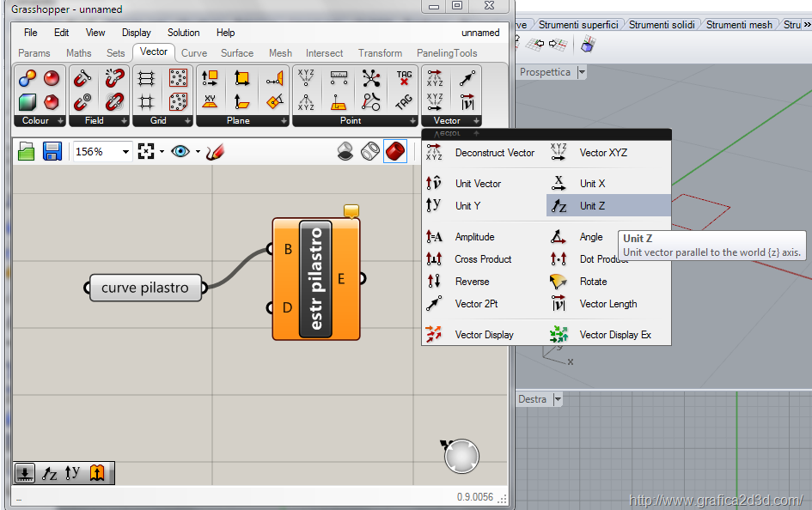812x510 pixels.
Task: Click the estr pilastro extrude component
Action: (315, 279)
